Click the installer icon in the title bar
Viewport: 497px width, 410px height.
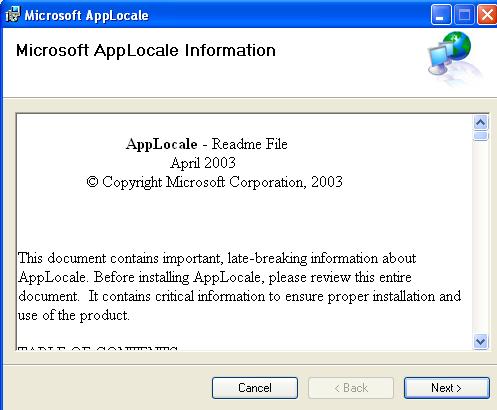(13, 14)
